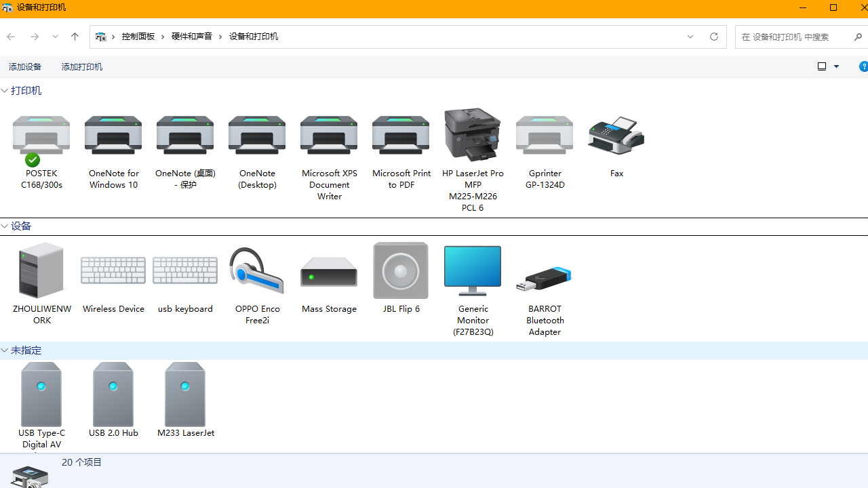Select the Fax device icon
Image resolution: width=868 pixels, height=488 pixels.
pyautogui.click(x=616, y=136)
